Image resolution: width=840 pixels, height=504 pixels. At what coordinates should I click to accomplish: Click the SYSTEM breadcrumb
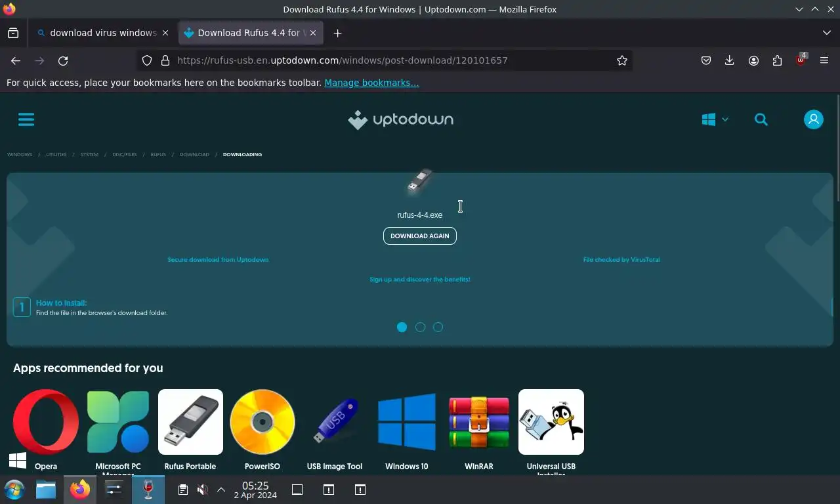point(89,155)
